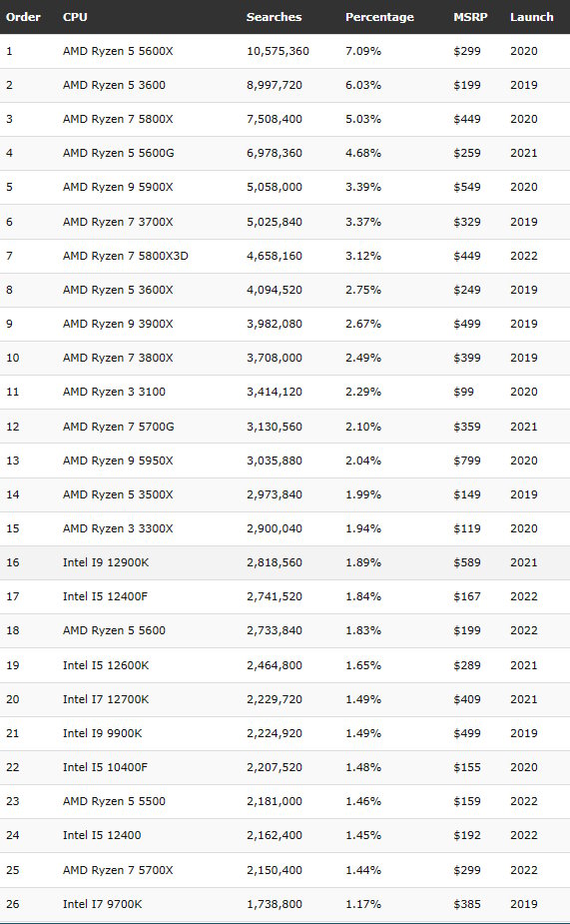Sort table by Launch header
Viewport: 570px width, 924px height.
click(x=532, y=17)
